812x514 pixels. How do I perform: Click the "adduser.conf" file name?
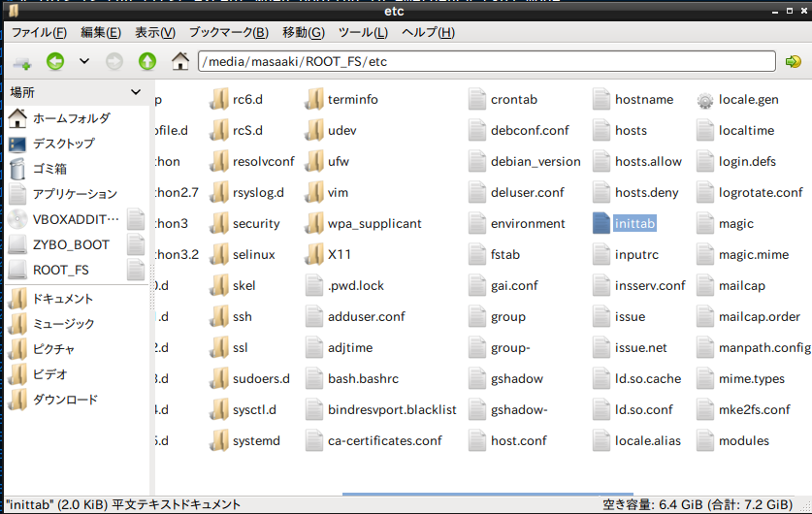[366, 317]
